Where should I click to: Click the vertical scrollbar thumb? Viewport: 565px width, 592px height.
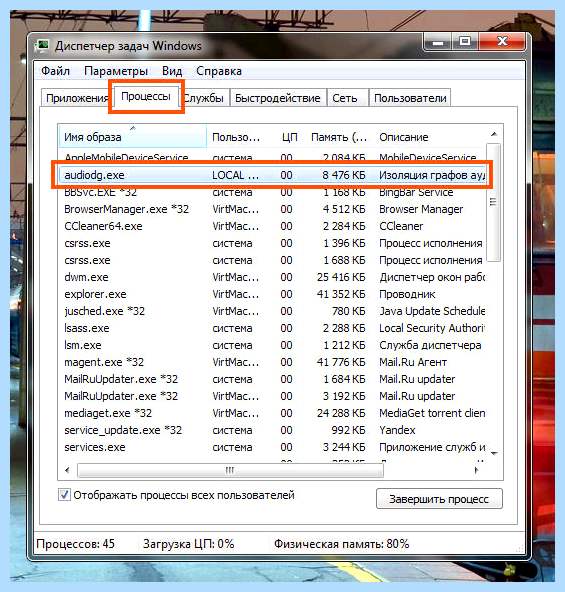coord(493,202)
